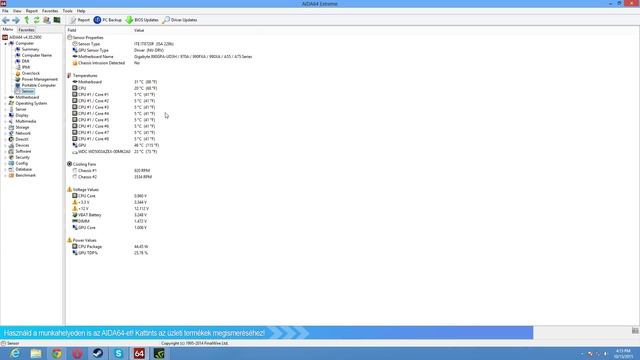The height and width of the screenshot is (360, 640).
Task: Collapse the Computer tree node
Action: coord(5,43)
